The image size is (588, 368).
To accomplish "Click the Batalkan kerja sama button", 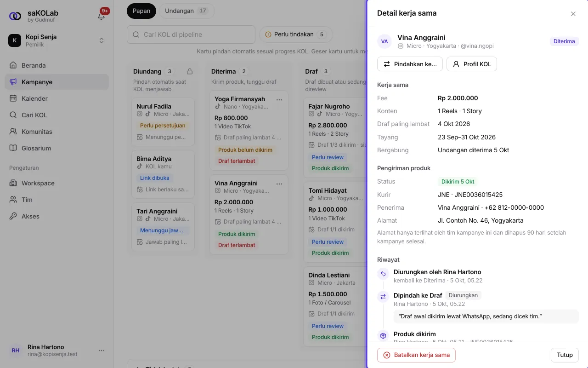I will click(x=416, y=355).
